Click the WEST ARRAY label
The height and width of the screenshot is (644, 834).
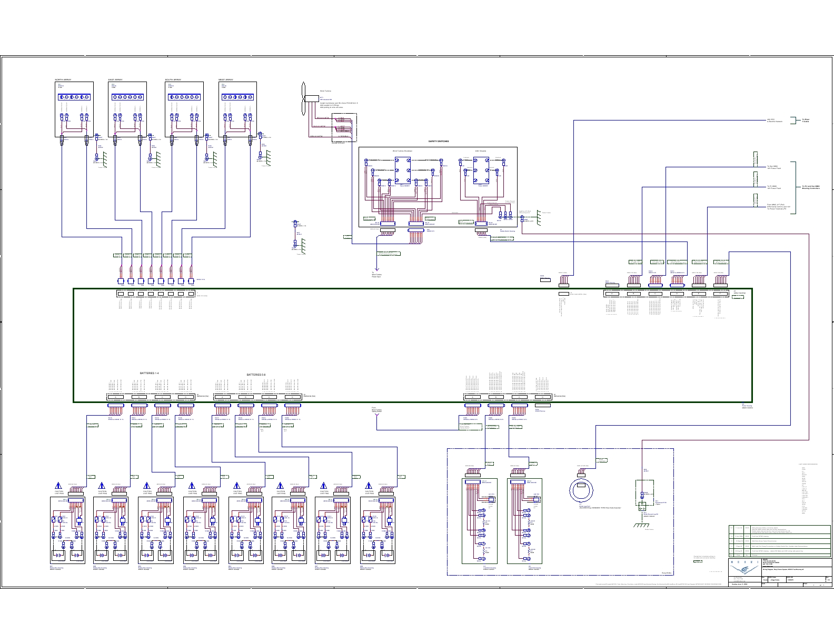226,80
